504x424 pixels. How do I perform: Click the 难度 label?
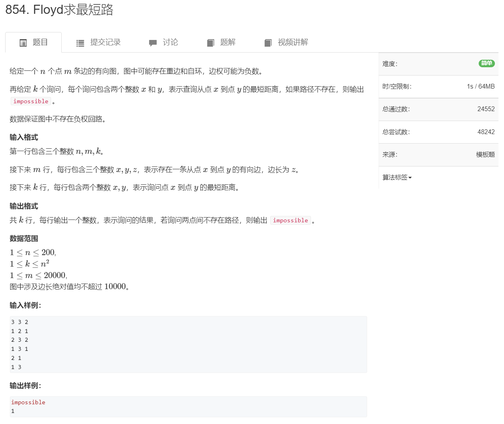click(x=390, y=64)
